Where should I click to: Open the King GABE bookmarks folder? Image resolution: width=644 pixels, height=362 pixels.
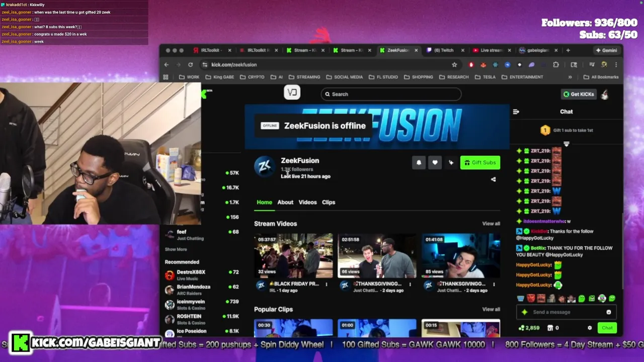[x=219, y=77]
